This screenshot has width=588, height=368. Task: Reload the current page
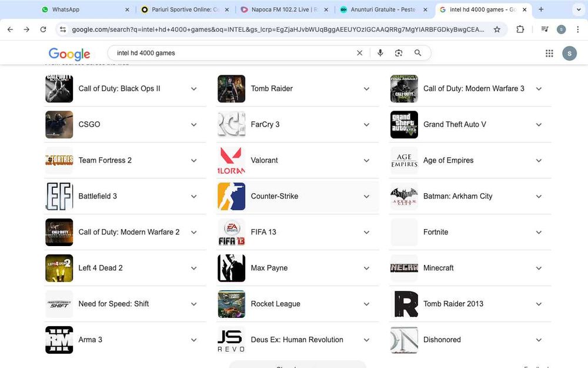coord(43,29)
